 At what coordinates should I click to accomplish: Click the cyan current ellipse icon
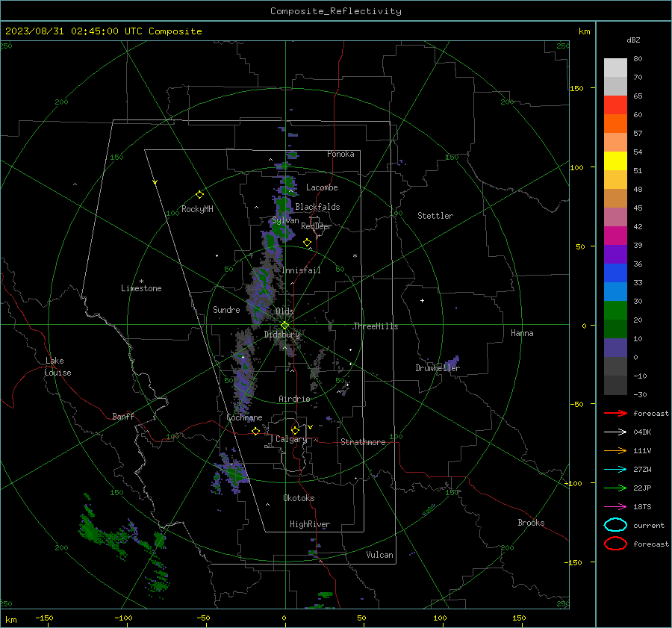tap(615, 525)
